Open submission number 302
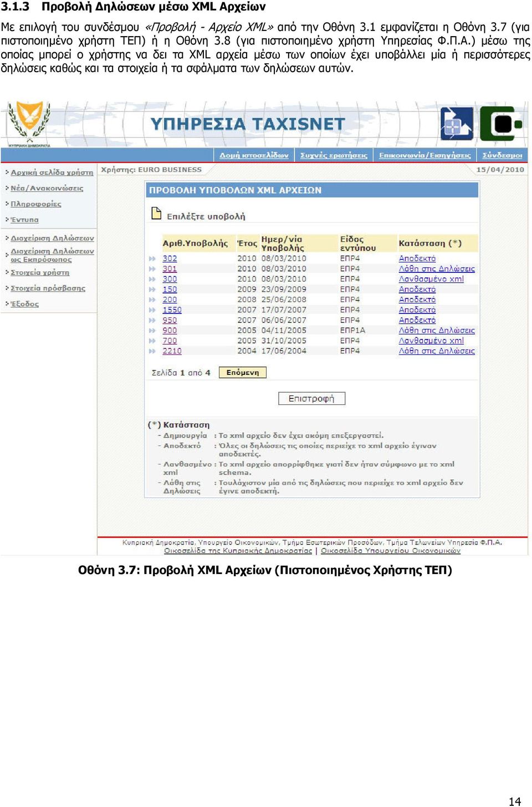Viewport: 532px width, 807px height. tap(170, 258)
